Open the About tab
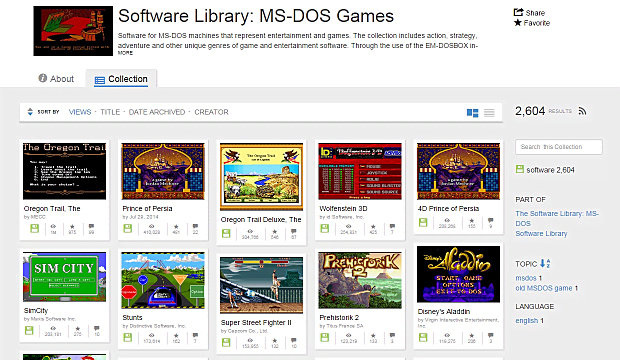Image resolution: width=620 pixels, height=360 pixels. coord(57,79)
